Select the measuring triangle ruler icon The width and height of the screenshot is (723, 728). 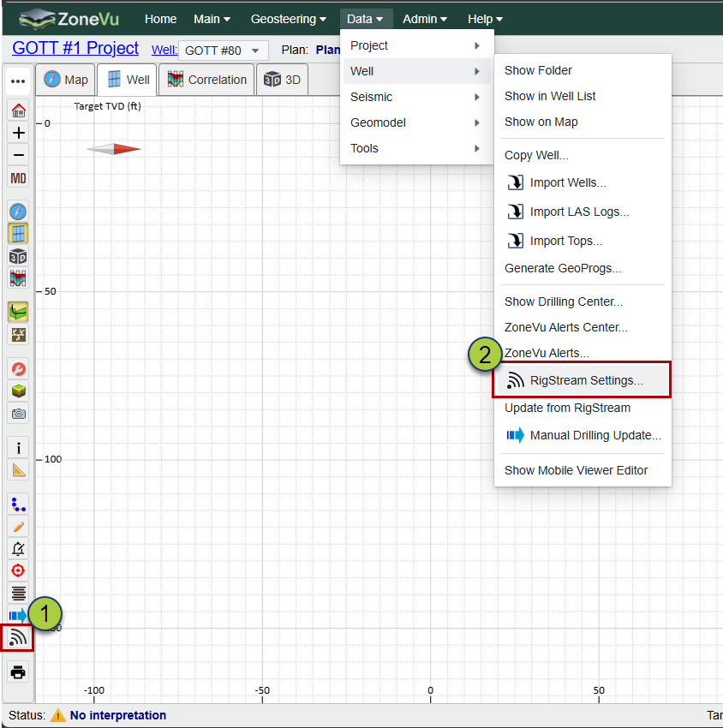[18, 470]
